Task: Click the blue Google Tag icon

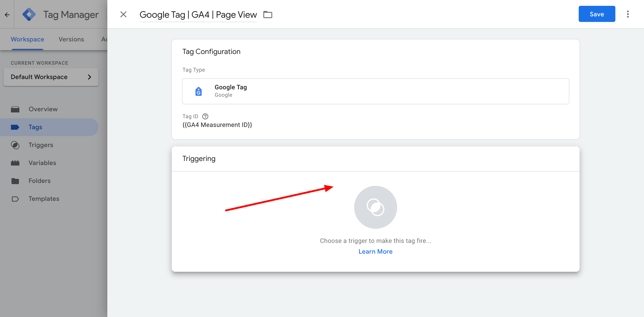Action: point(199,91)
